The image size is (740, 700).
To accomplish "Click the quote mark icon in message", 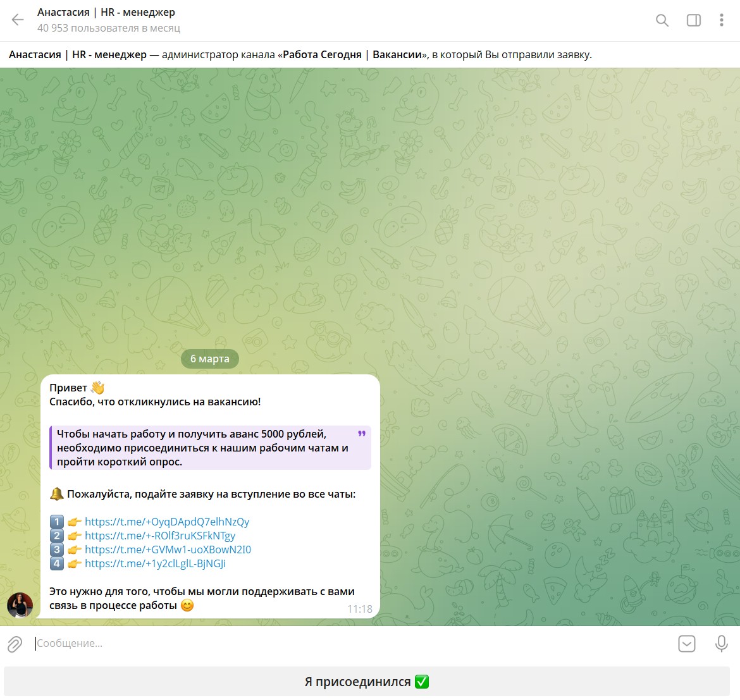I will tap(362, 434).
